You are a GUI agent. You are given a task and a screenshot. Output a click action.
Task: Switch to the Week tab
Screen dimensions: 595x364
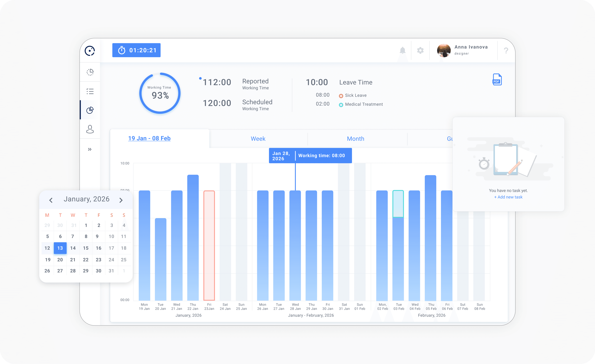(x=258, y=139)
